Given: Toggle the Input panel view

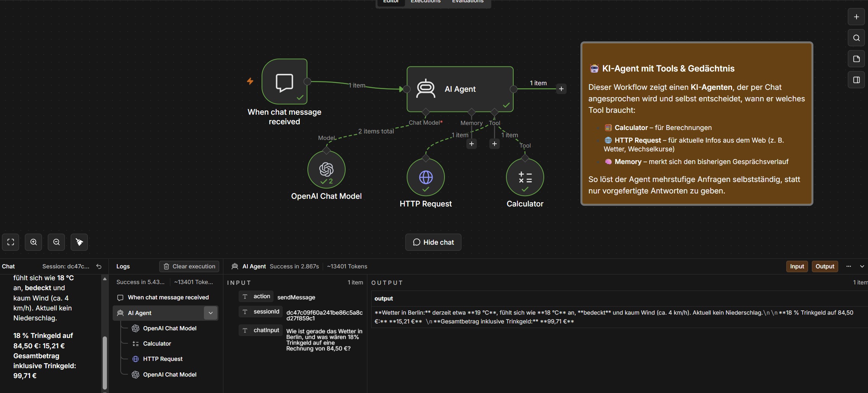Looking at the screenshot, I should tap(797, 266).
